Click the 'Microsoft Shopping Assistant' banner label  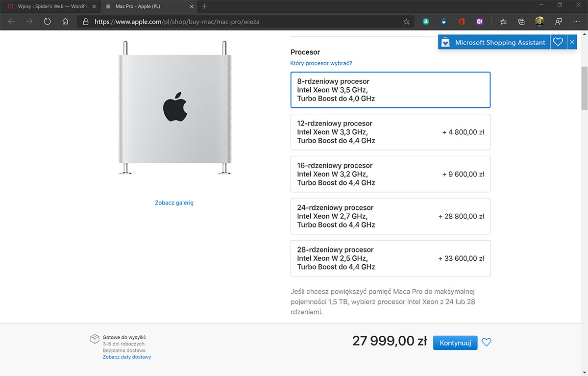500,43
